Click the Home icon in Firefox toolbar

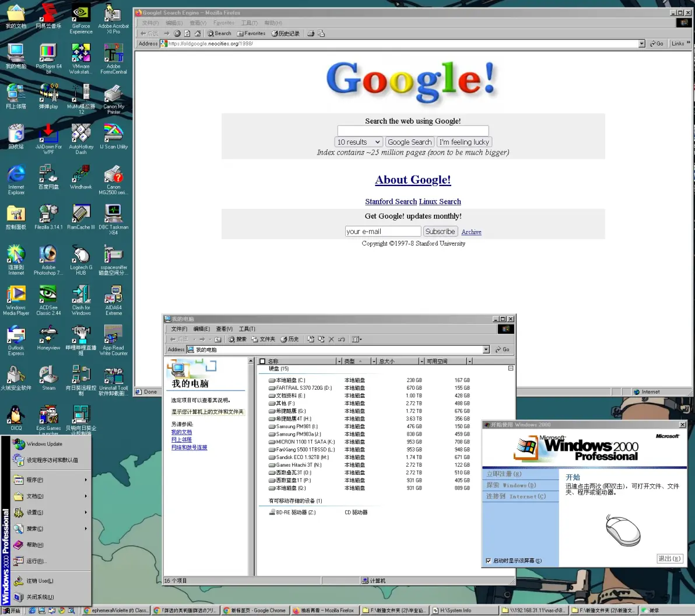[198, 33]
